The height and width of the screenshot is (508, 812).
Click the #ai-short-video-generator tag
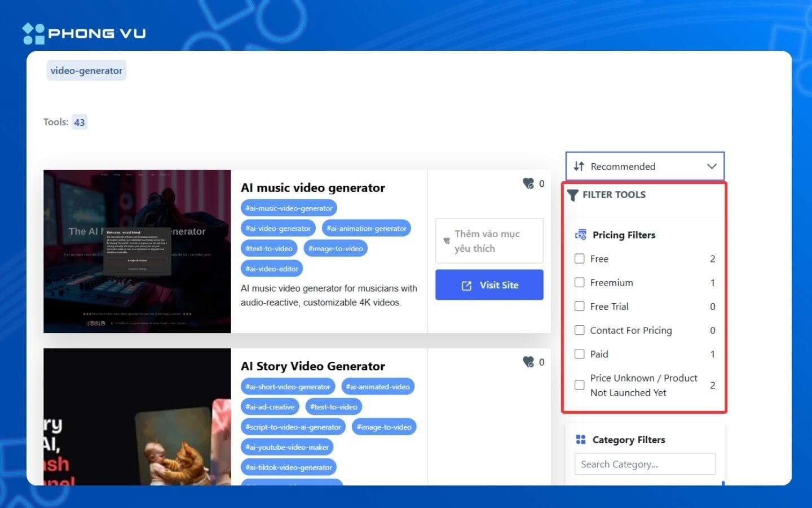(x=288, y=387)
